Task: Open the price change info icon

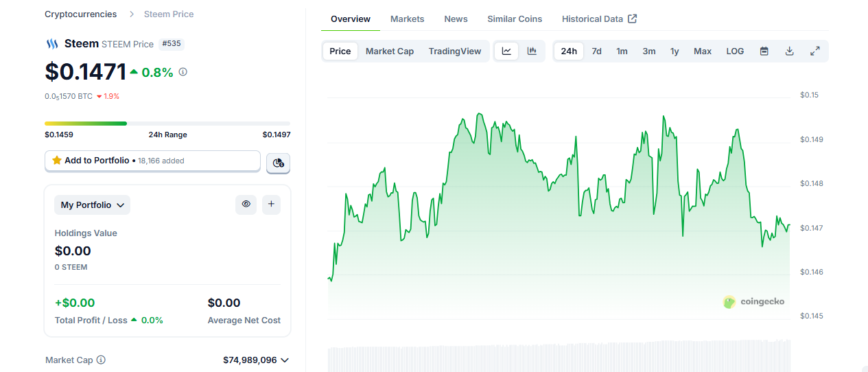Action: click(183, 71)
